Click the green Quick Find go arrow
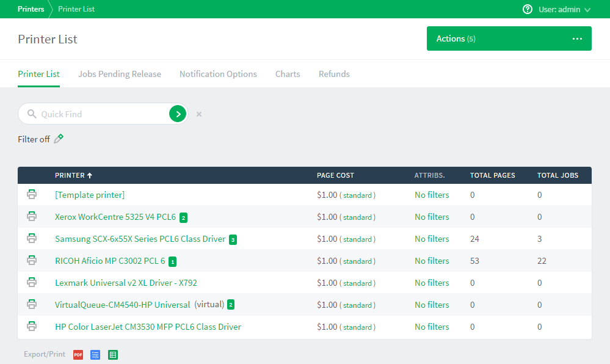Screen dimensions: 610x364 tap(178, 114)
